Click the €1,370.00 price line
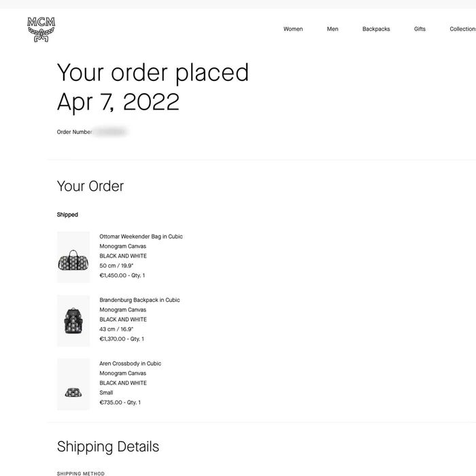476x476 pixels. [x=122, y=339]
